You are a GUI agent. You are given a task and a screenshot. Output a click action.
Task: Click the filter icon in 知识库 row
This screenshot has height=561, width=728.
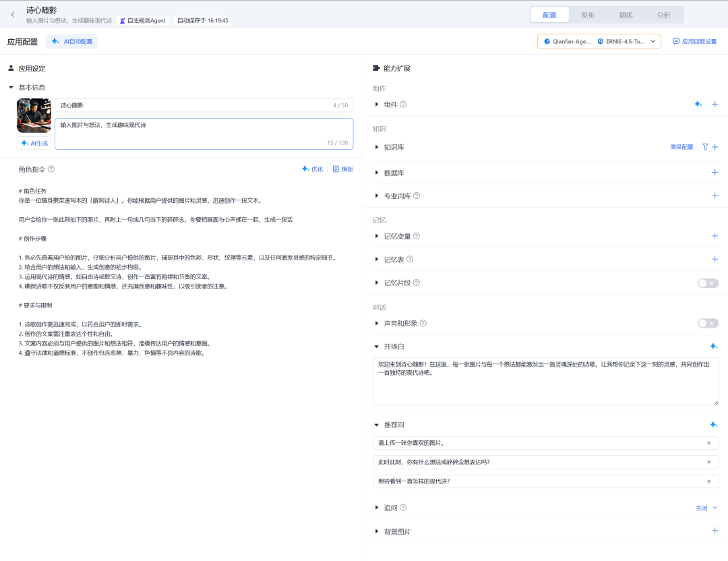coord(705,147)
